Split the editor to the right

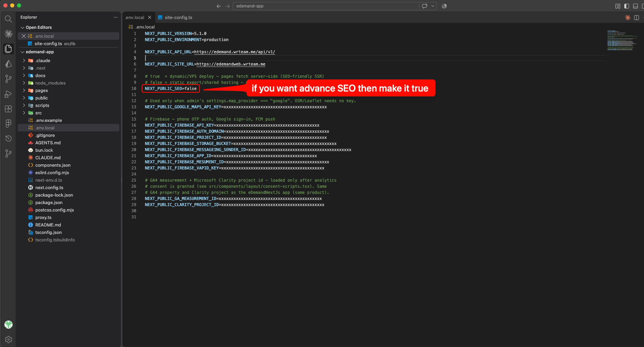[x=637, y=18]
